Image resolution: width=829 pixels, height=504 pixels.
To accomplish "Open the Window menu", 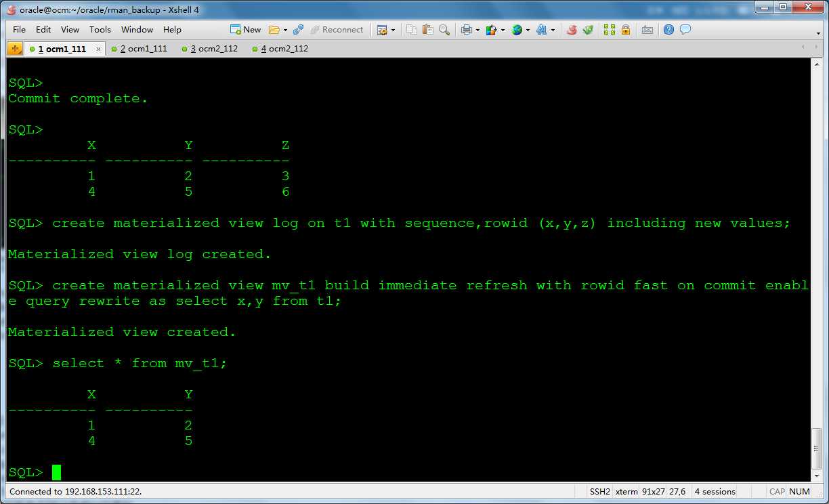I will [137, 30].
